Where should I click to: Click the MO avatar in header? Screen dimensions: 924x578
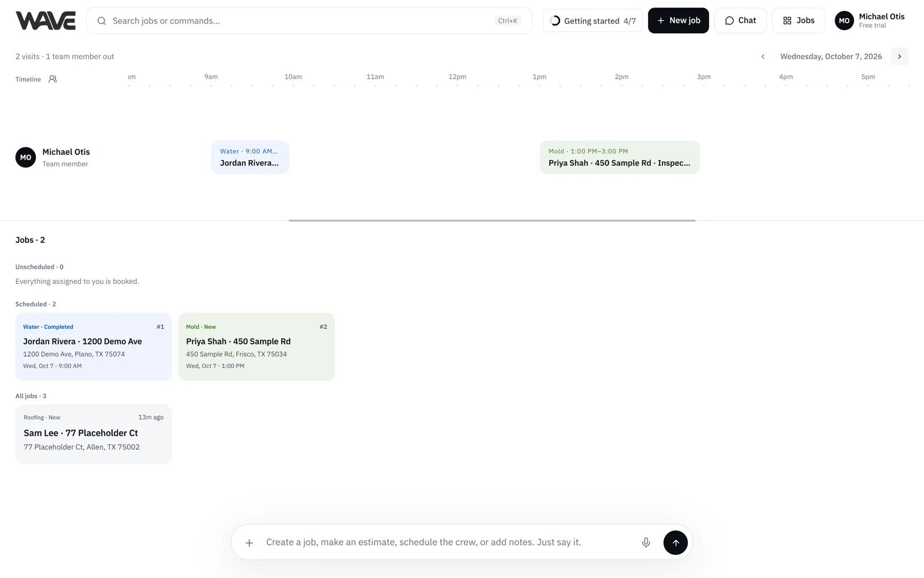[x=844, y=21]
